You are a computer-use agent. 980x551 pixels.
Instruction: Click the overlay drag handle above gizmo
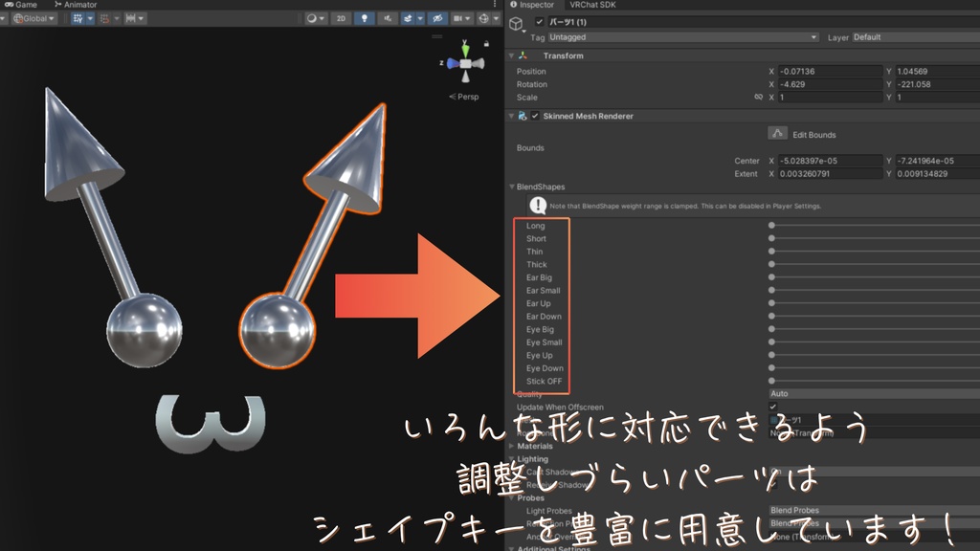coord(436,37)
